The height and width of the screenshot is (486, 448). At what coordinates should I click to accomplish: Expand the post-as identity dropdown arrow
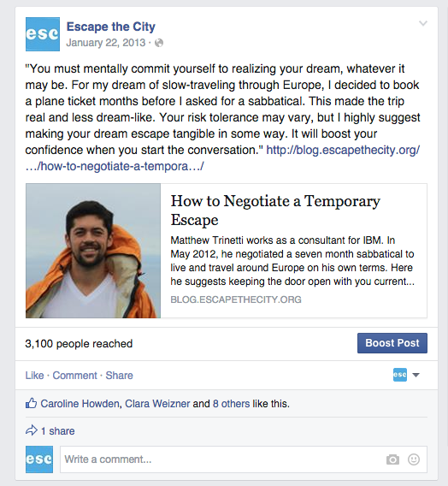(416, 375)
